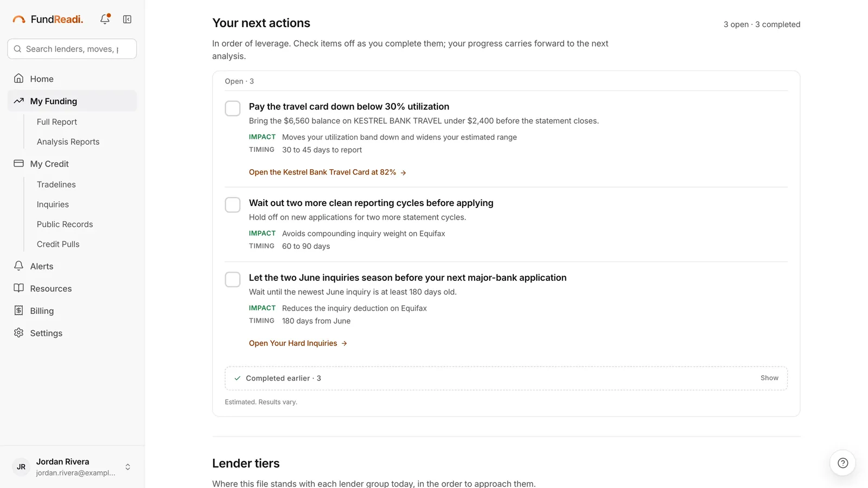868x488 pixels.
Task: Open Billing page
Action: [x=72, y=311]
